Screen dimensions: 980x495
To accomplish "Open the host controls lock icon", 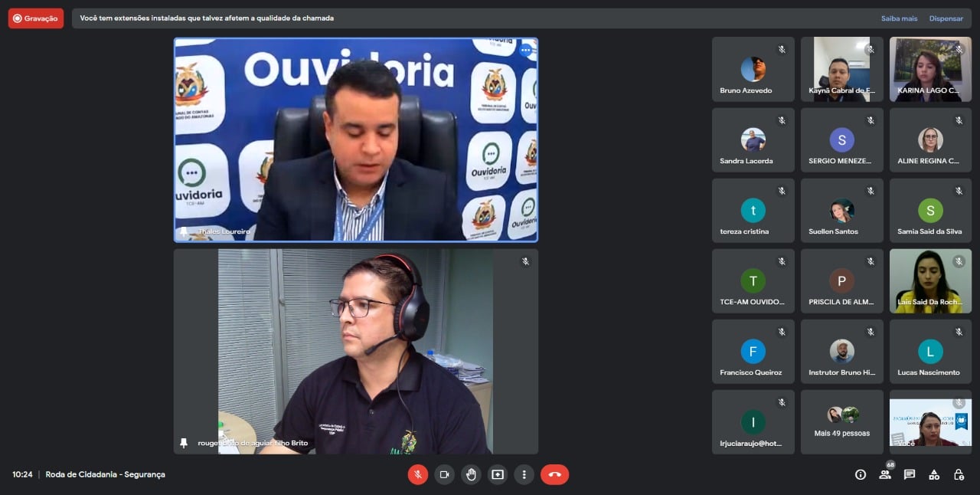I will [x=959, y=474].
